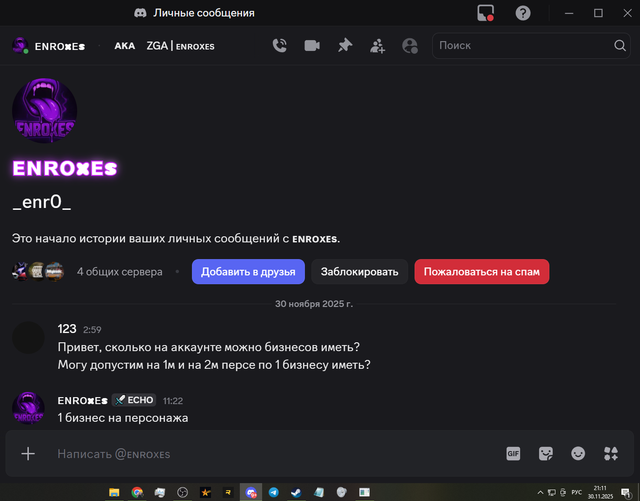640x501 pixels.
Task: Open ENROxEs large profile avatar
Action: pyautogui.click(x=44, y=110)
